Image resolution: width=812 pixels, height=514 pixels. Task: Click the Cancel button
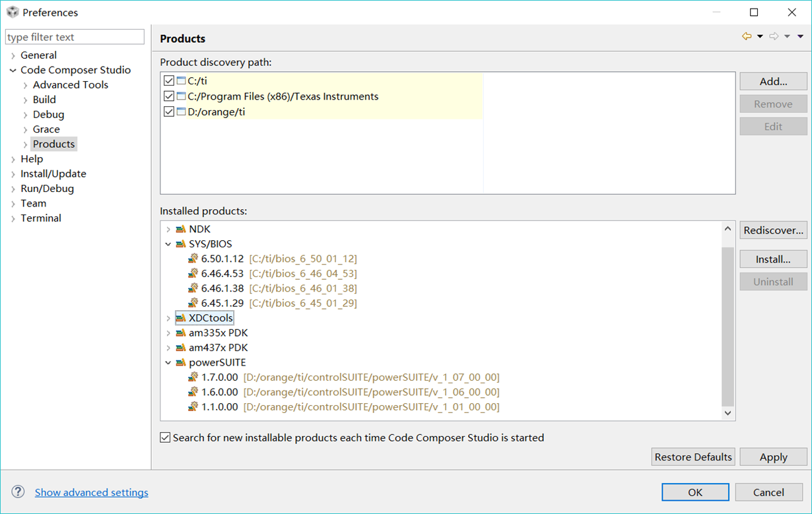coord(768,492)
